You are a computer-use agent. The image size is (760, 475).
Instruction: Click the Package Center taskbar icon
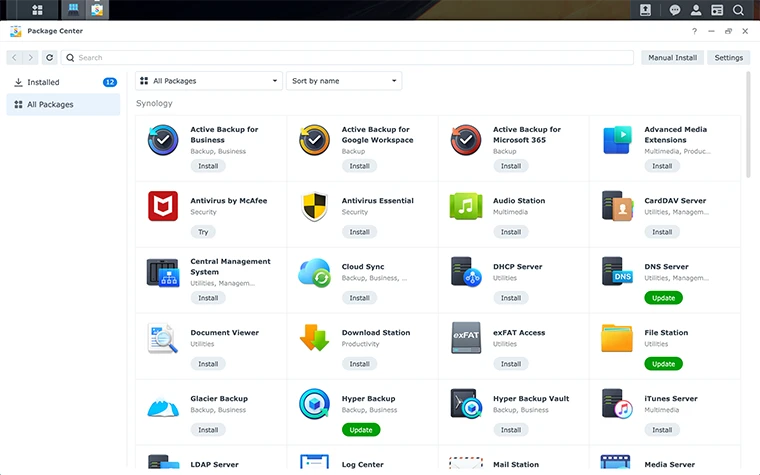coord(97,10)
